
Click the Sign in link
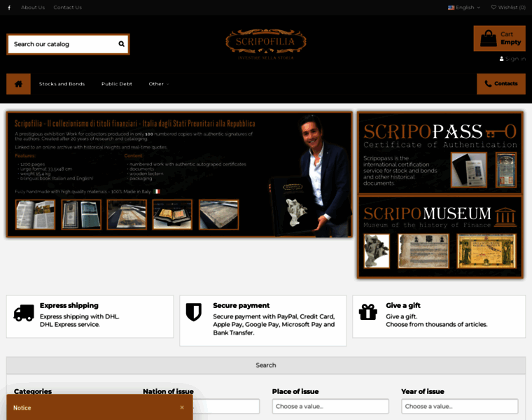click(512, 59)
